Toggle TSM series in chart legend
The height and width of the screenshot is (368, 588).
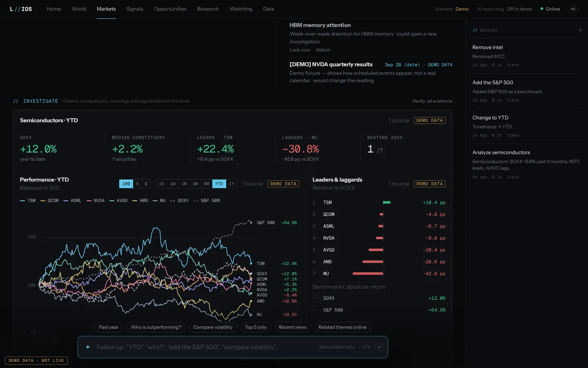click(x=28, y=201)
